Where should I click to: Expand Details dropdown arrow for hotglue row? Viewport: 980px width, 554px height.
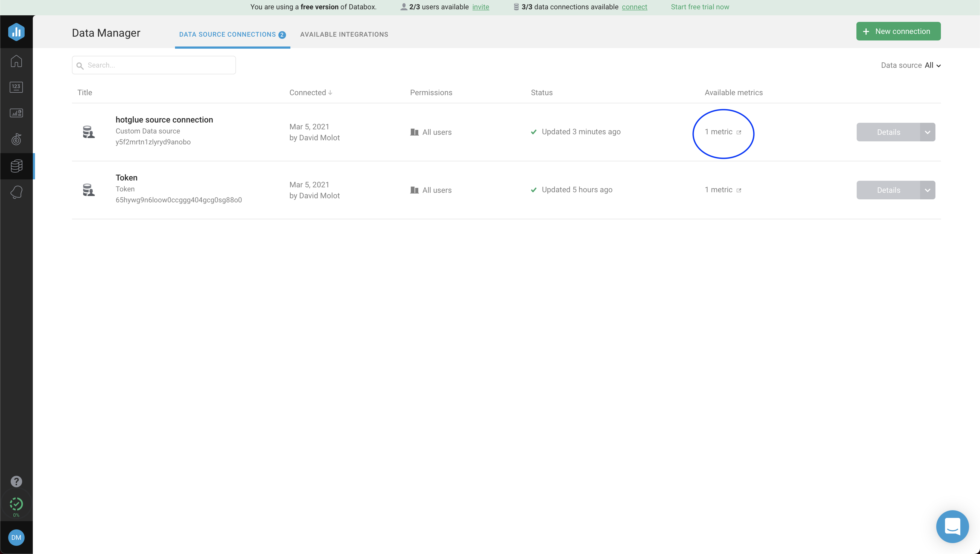click(927, 132)
